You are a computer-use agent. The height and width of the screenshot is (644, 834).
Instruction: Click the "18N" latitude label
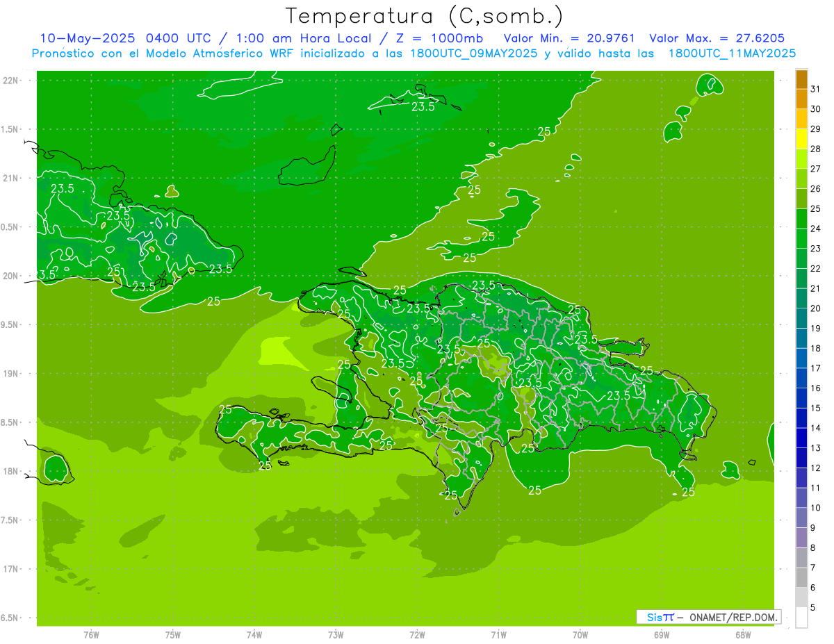coord(11,471)
